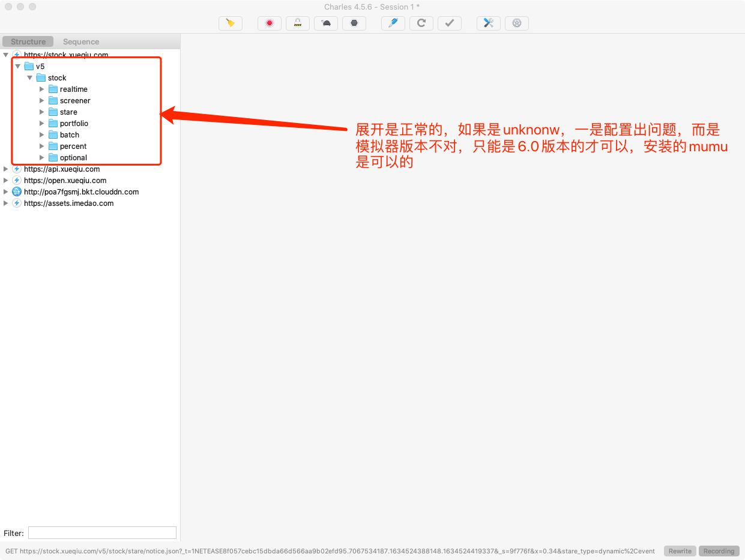Click the Validate checkmark icon

tap(450, 23)
